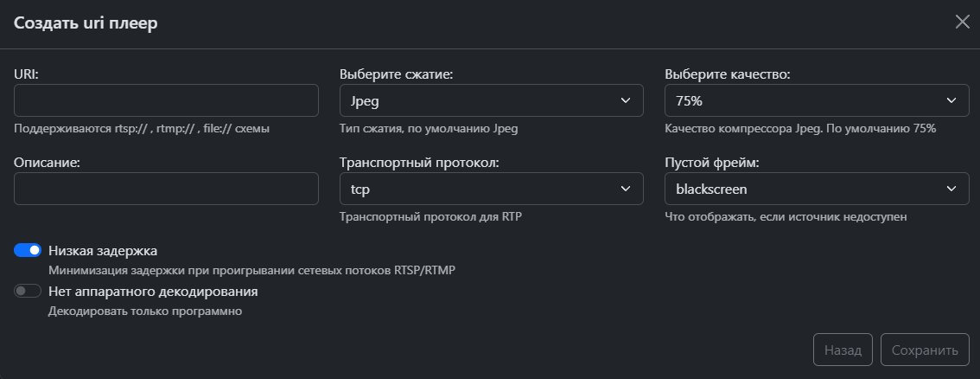
Task: Click the URI input field
Action: pos(167,100)
